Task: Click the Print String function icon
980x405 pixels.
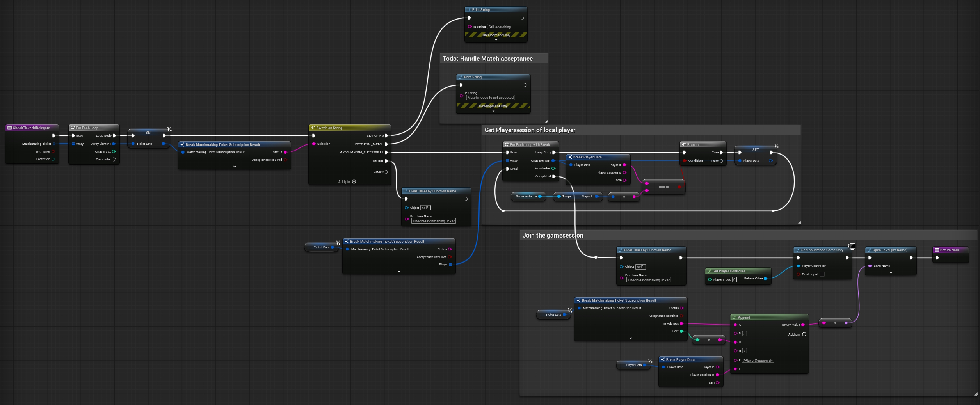Action: (x=469, y=9)
